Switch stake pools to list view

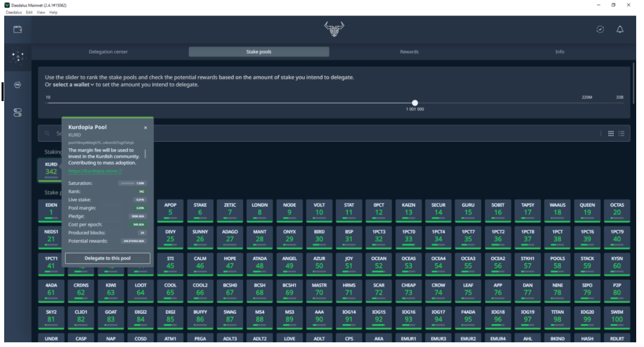tap(621, 133)
